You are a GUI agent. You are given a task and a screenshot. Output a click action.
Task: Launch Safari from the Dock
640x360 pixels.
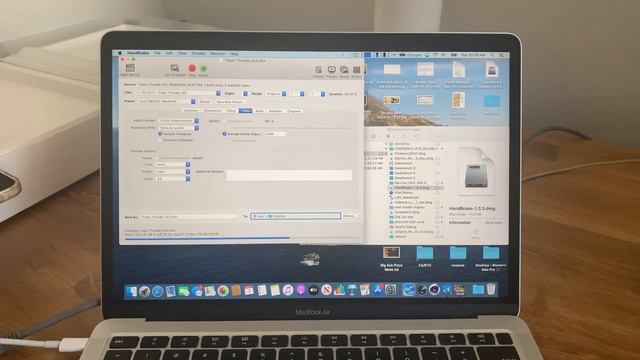(157, 291)
